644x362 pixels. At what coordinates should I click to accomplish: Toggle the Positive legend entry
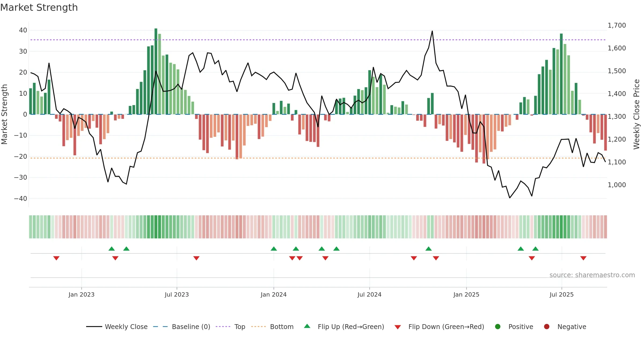point(514,327)
